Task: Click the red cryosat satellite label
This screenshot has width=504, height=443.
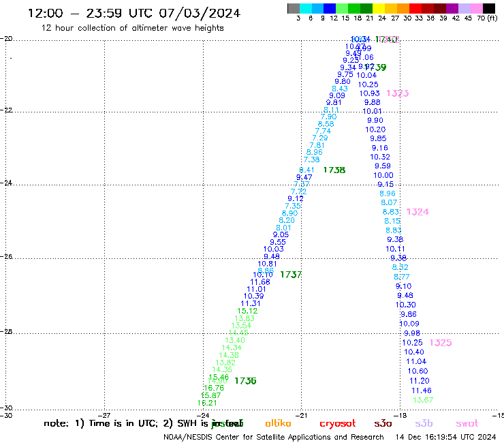Action: [338, 424]
